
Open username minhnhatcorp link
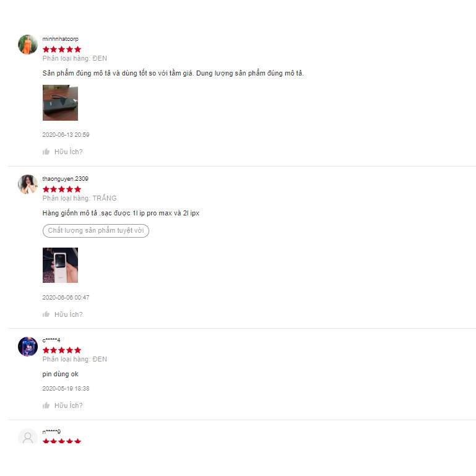(x=61, y=39)
